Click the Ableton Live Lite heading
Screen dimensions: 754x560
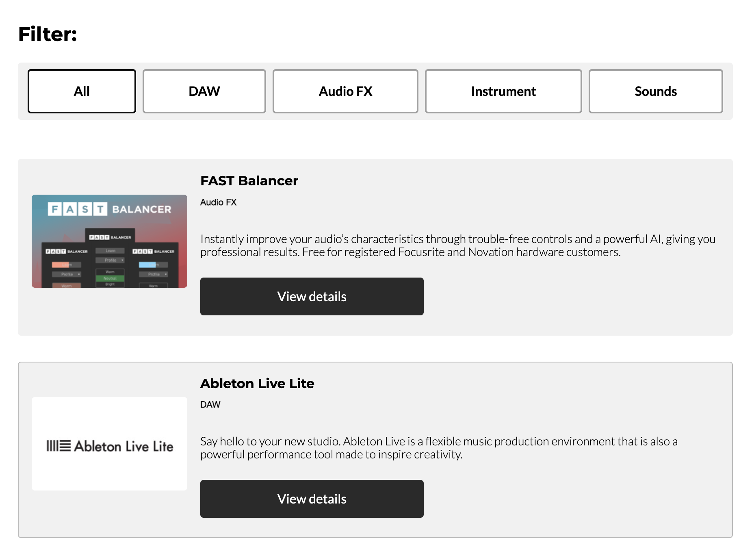(257, 383)
